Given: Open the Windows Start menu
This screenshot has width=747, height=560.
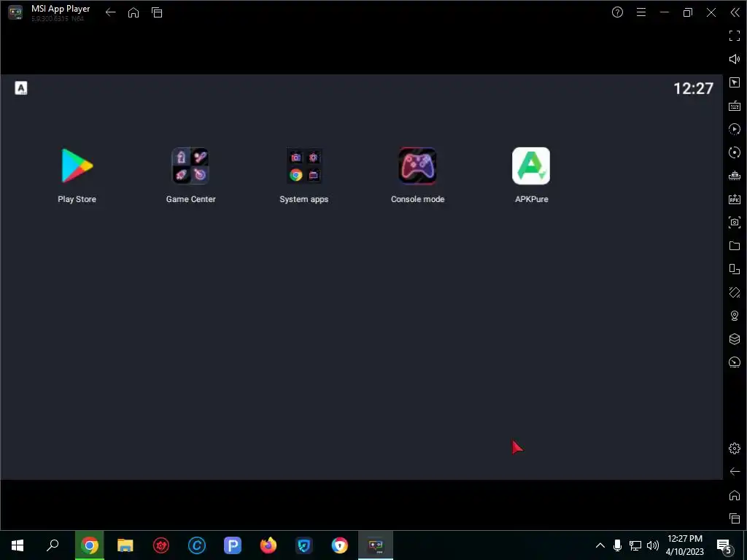Looking at the screenshot, I should click(18, 545).
